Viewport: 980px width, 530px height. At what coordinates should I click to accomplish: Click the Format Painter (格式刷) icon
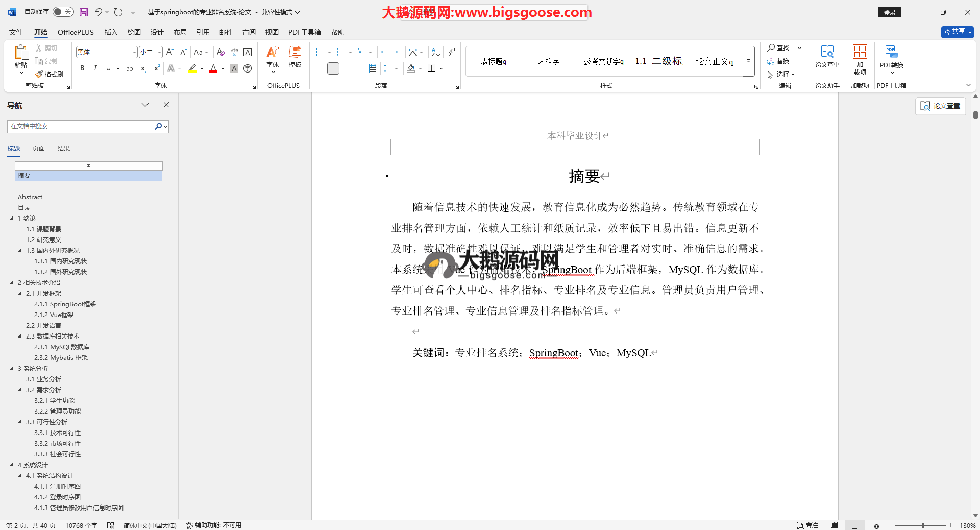click(x=50, y=74)
